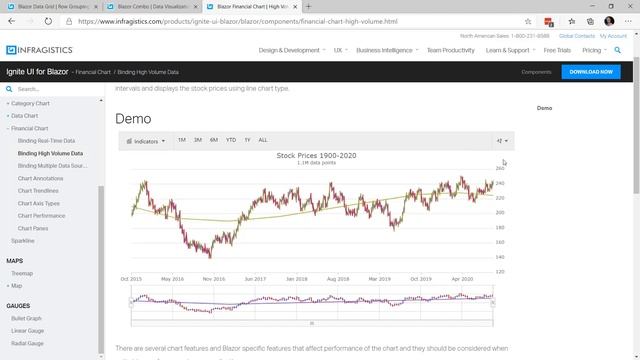Open the Learn & Support menu

510,50
